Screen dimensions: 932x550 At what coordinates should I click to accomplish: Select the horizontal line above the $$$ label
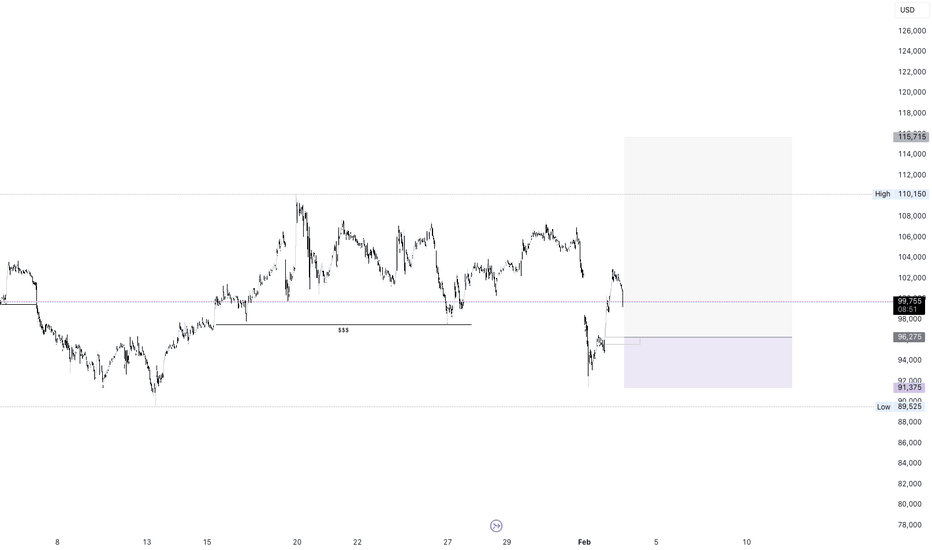tap(344, 325)
